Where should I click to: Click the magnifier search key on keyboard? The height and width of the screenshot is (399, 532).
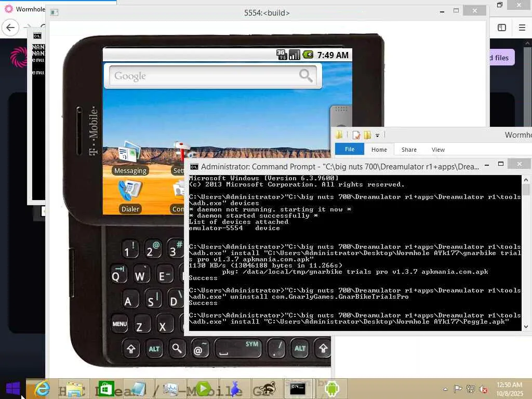coord(177,348)
